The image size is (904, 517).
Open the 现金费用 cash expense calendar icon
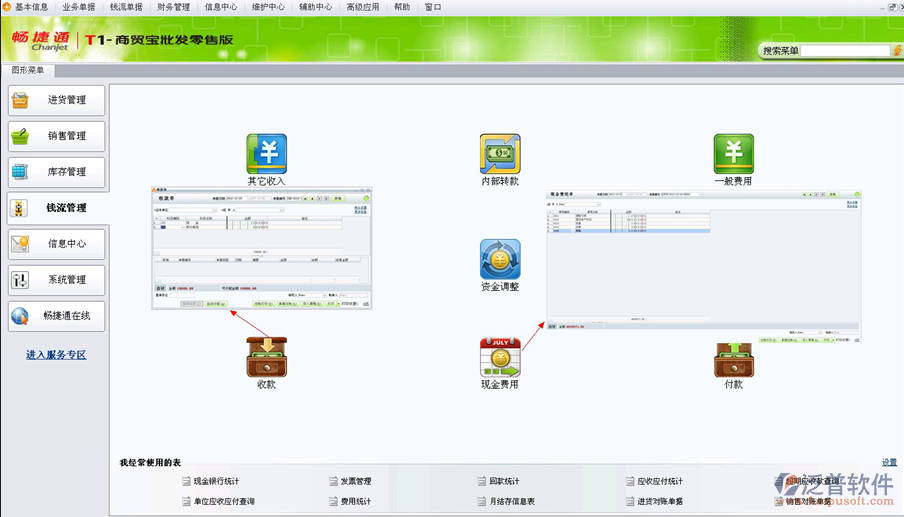click(500, 357)
